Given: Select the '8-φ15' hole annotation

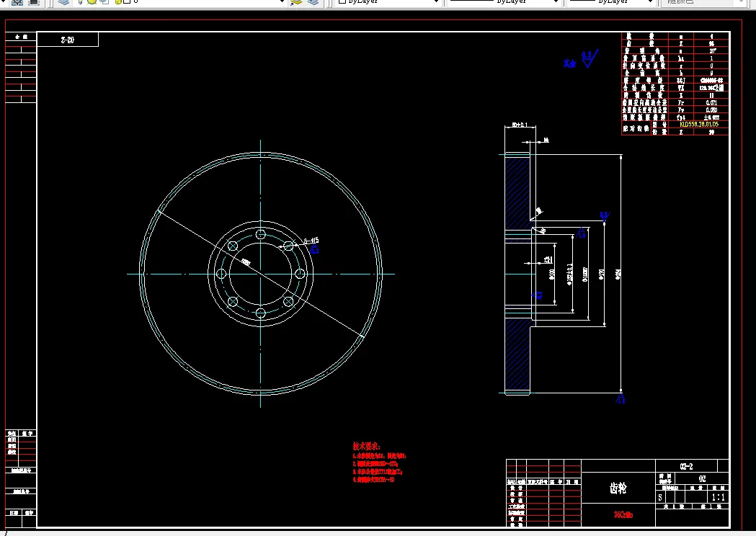Looking at the screenshot, I should (311, 240).
